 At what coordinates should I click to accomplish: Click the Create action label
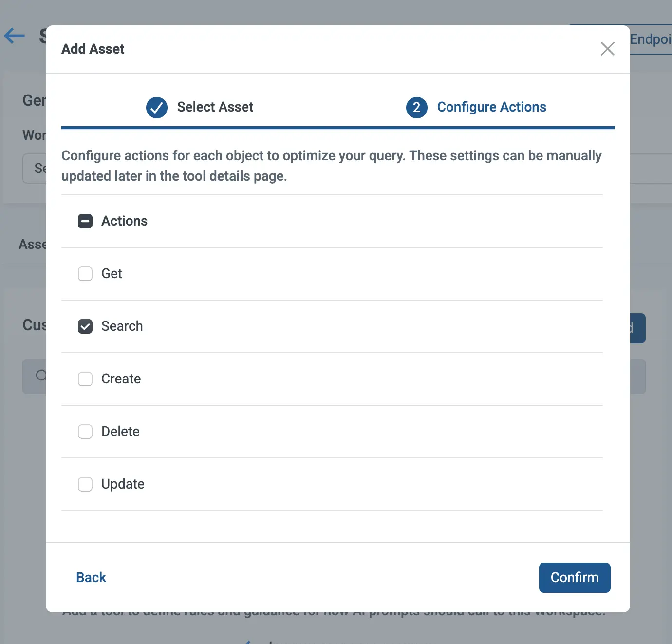coord(121,379)
